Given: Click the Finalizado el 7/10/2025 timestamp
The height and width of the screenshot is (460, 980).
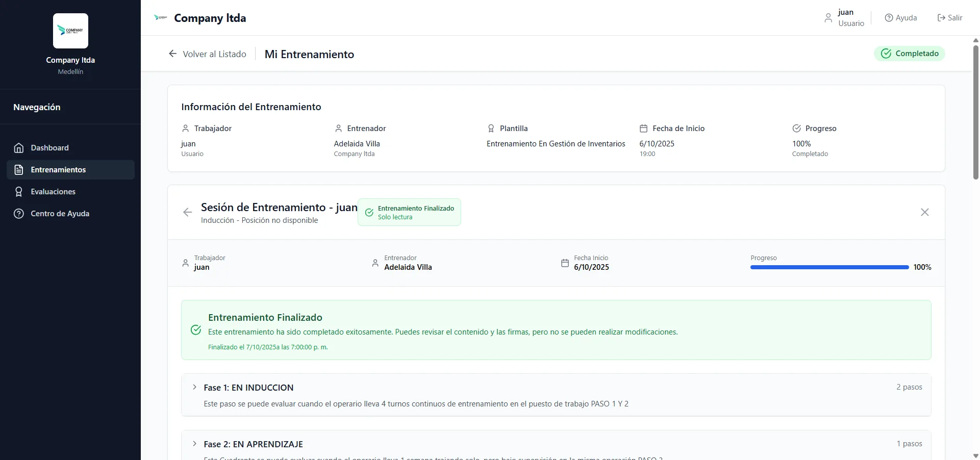Looking at the screenshot, I should click(x=268, y=347).
